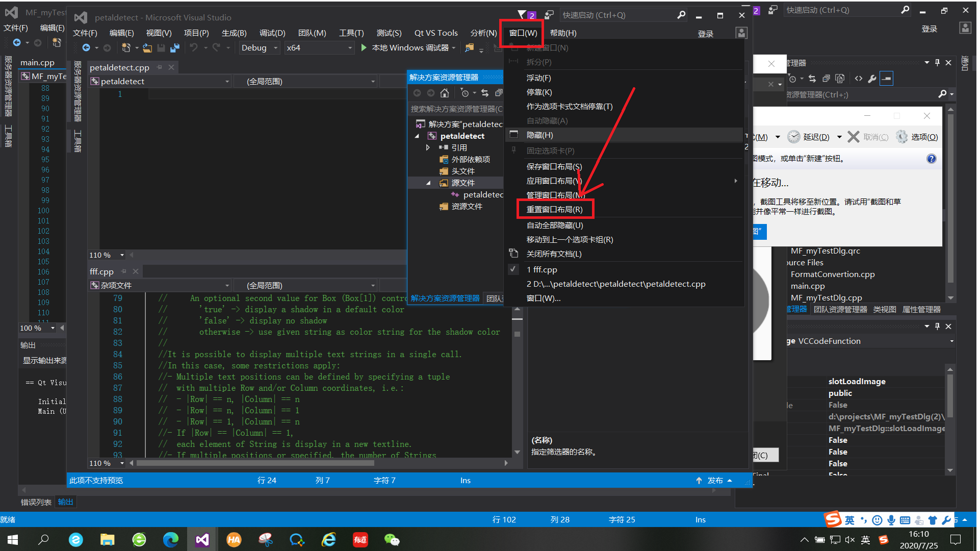Viewport: 980px width, 551px height.
Task: Click the 登录 sign-in link
Action: coord(705,34)
